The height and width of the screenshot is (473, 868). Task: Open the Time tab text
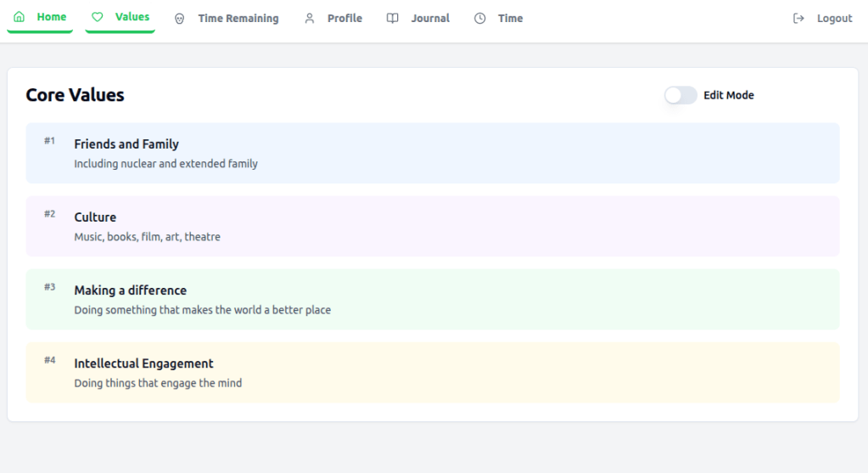(x=510, y=19)
